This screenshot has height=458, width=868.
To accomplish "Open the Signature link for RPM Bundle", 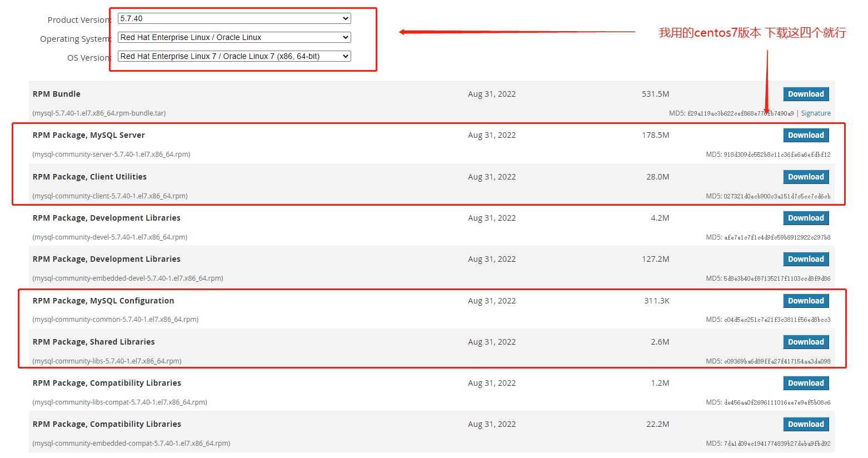I will (x=816, y=113).
